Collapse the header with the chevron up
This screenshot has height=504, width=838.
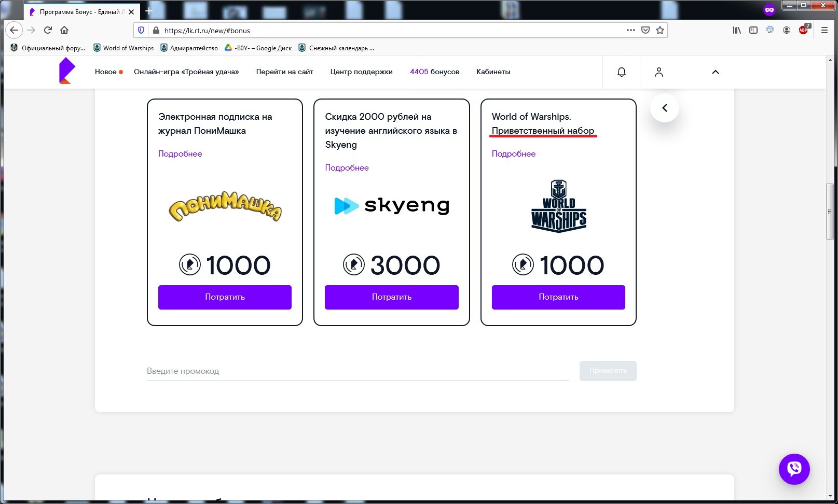tap(716, 72)
